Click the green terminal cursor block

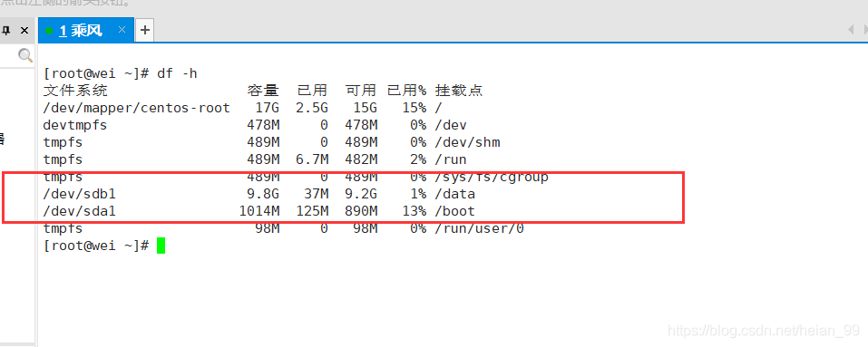[161, 246]
